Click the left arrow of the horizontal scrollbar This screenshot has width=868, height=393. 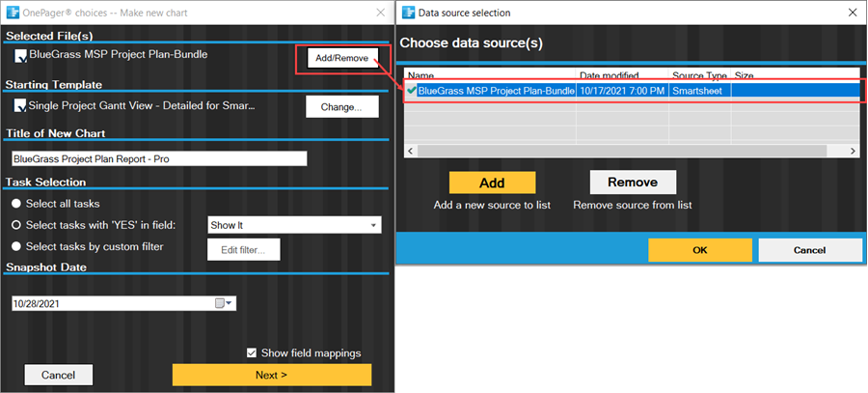coord(411,151)
